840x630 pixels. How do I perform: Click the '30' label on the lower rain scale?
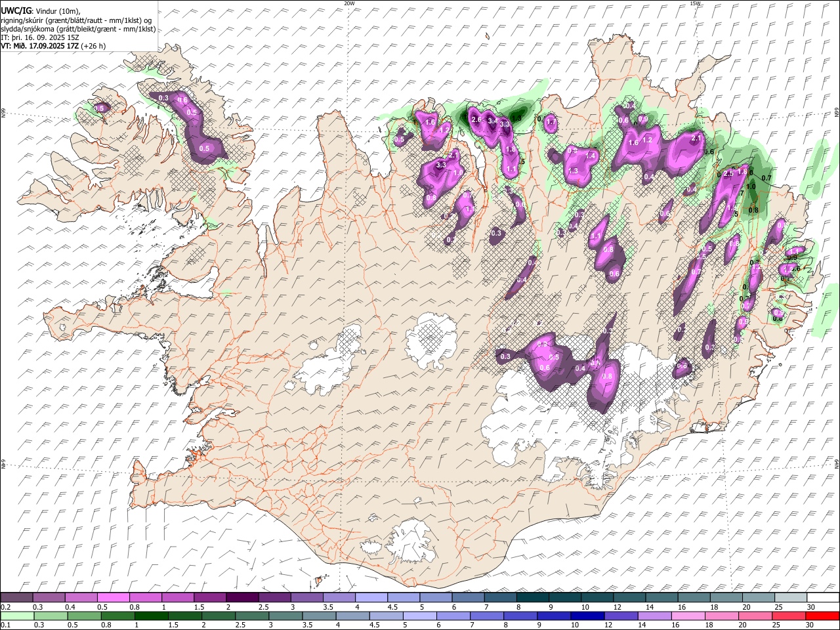pyautogui.click(x=811, y=625)
